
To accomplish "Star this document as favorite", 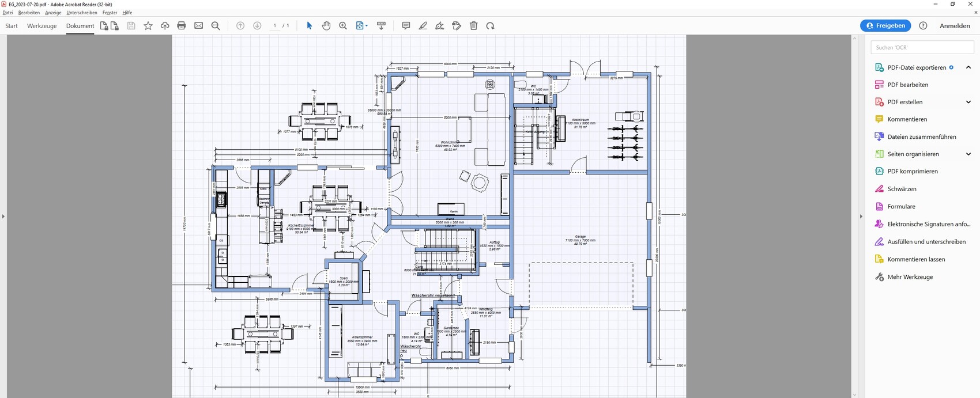I will [148, 26].
